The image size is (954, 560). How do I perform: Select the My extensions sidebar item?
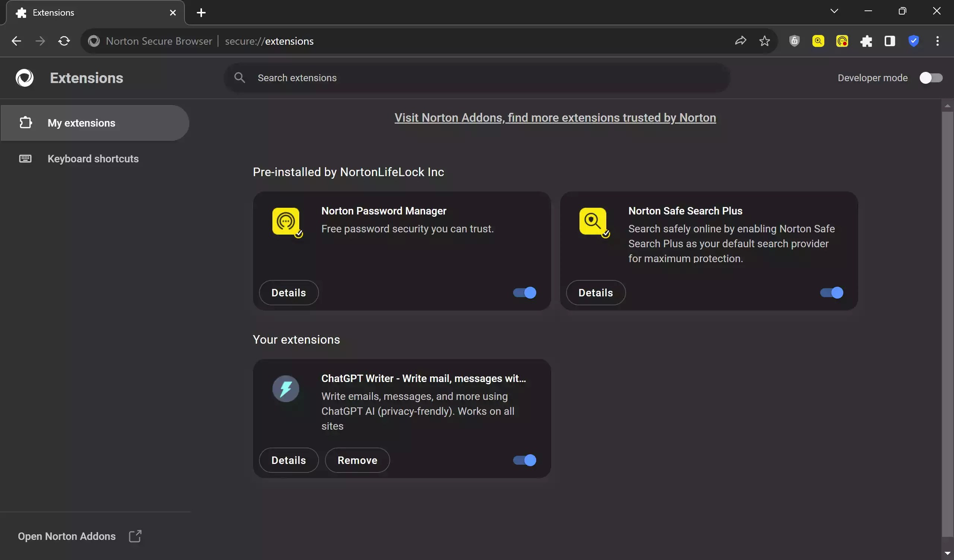click(81, 122)
